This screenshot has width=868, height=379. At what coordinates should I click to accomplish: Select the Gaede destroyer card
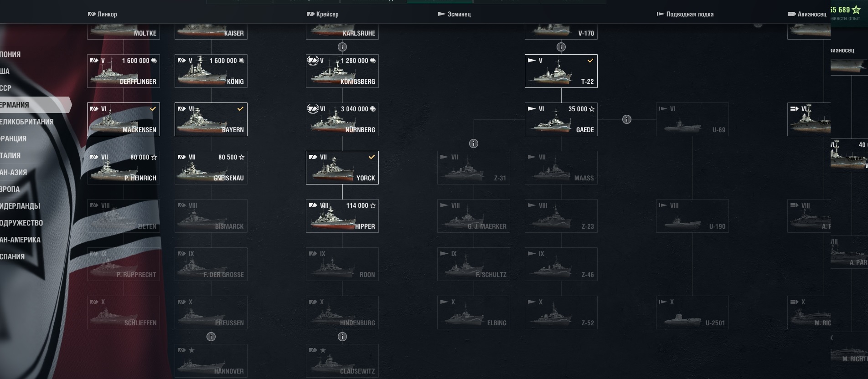(561, 119)
